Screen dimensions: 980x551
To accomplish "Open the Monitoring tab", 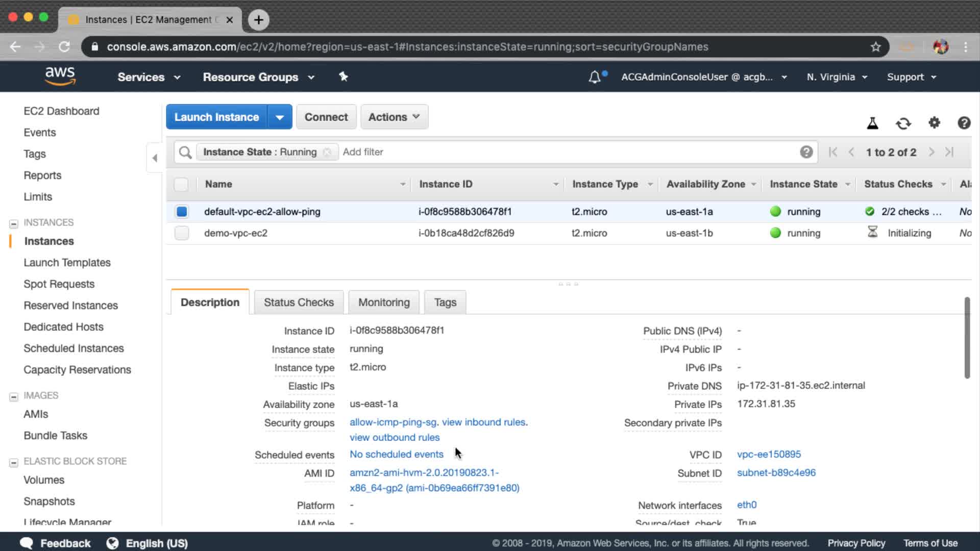I will pyautogui.click(x=384, y=302).
